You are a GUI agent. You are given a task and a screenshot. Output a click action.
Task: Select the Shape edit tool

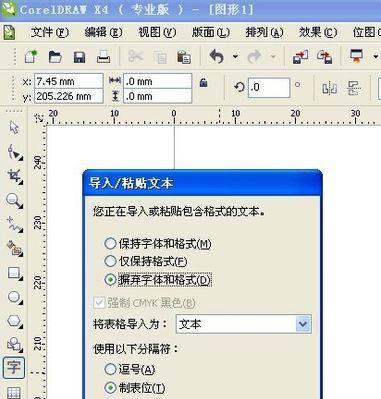[14, 153]
